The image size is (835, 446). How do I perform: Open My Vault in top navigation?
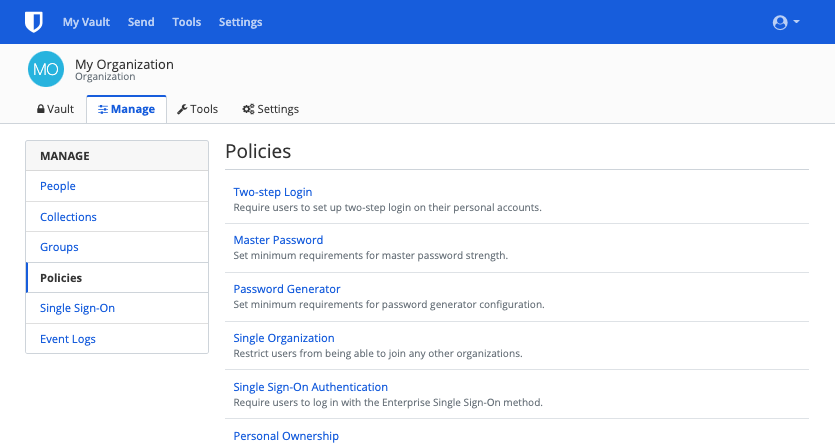[x=86, y=22]
